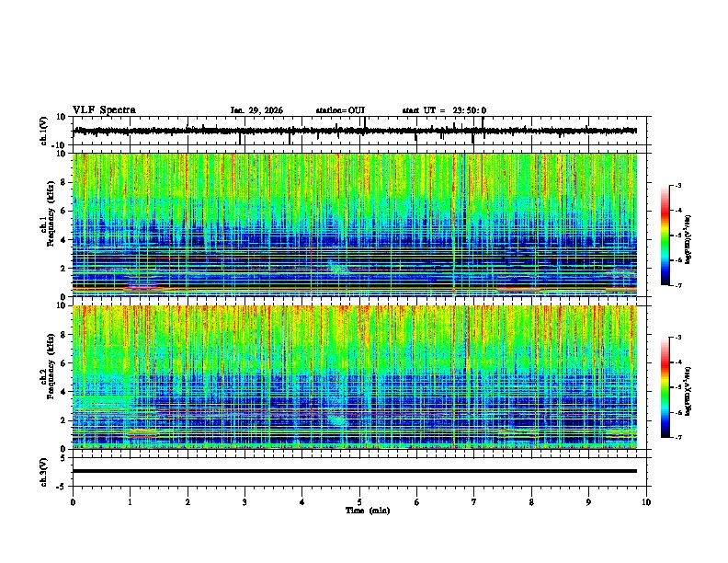
Task: Click the ch.2 "Frequency (kHz)" axis label
Action: click(51, 366)
